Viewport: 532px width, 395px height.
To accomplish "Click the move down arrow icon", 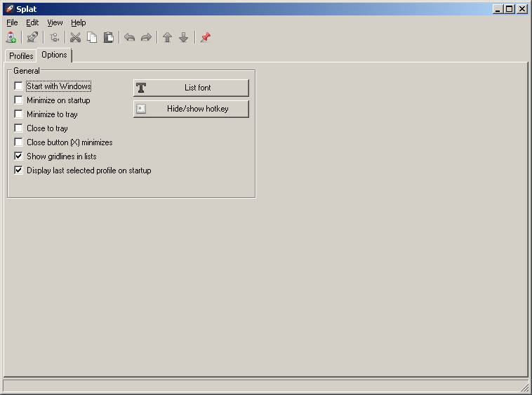I will (x=183, y=38).
